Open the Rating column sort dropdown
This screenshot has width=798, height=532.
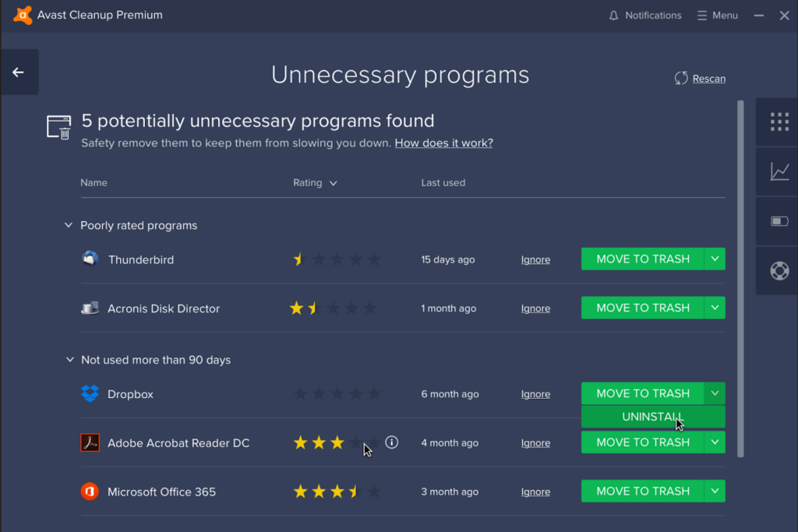[x=334, y=182]
